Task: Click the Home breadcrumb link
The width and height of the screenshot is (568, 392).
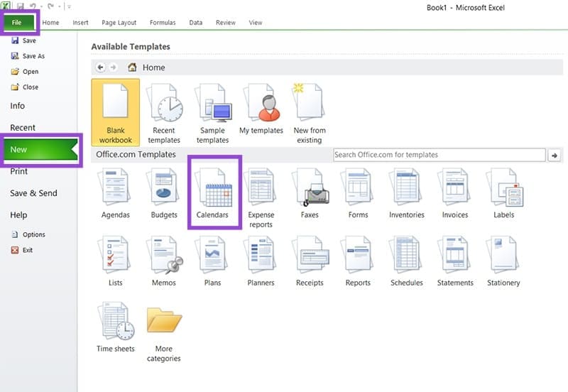Action: pos(153,67)
